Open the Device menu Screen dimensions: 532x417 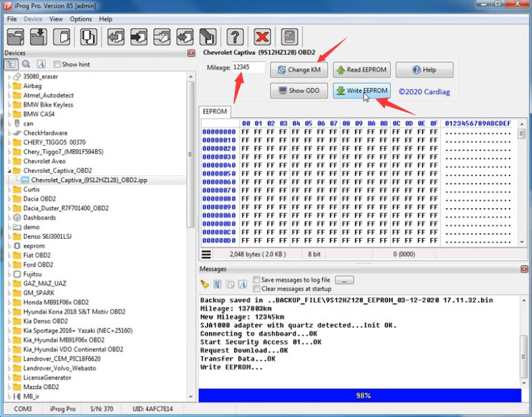click(33, 19)
